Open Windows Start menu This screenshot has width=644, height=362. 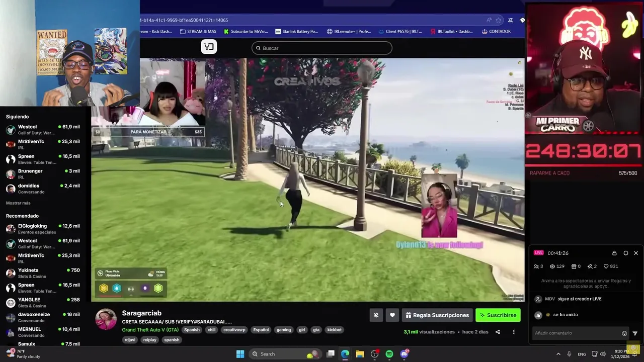click(240, 354)
